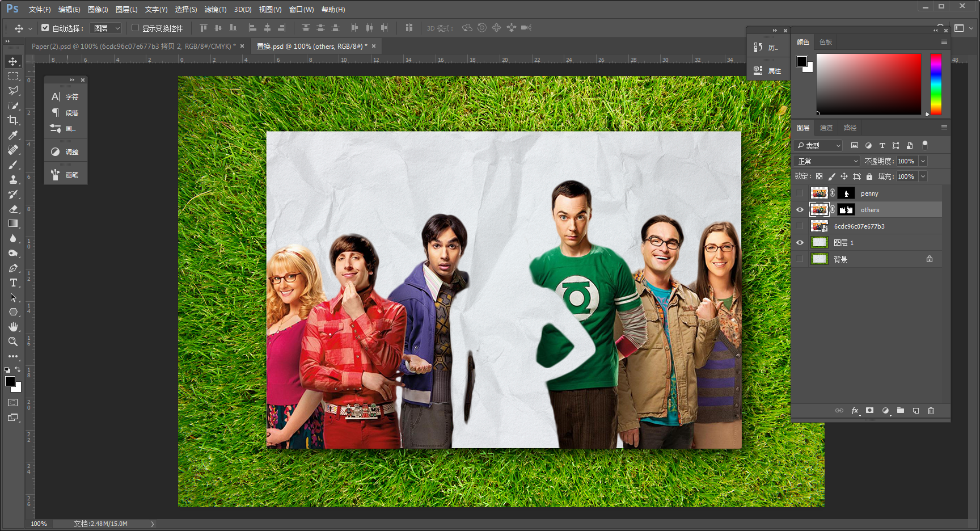Select the Healing Brush tool
Screen dimensions: 980x531
point(13,150)
